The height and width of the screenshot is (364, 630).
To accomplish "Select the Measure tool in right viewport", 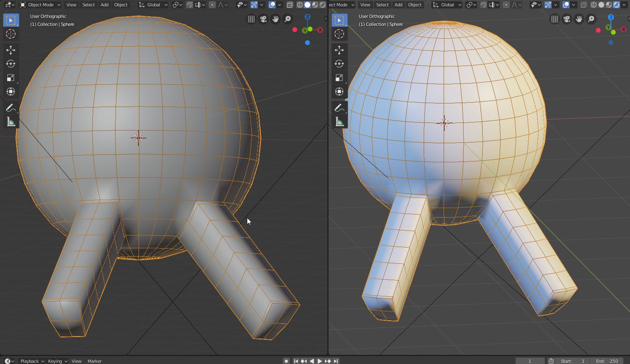I will coord(339,122).
